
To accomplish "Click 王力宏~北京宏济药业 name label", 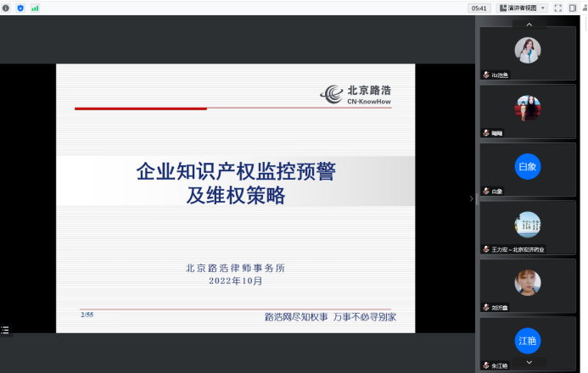I will click(x=518, y=249).
